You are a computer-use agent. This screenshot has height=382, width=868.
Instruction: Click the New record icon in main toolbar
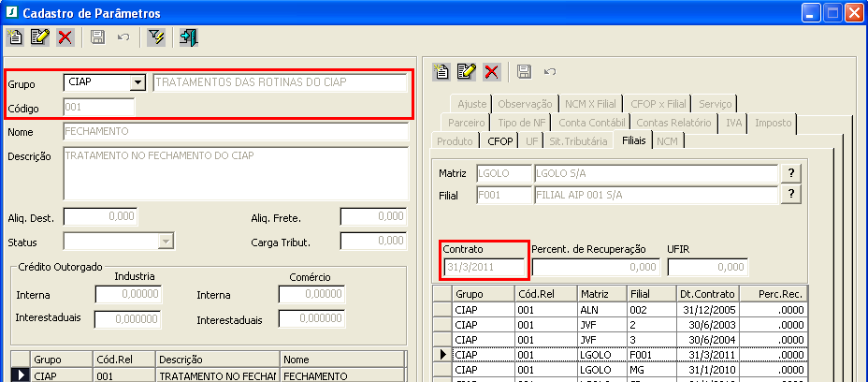[x=14, y=37]
